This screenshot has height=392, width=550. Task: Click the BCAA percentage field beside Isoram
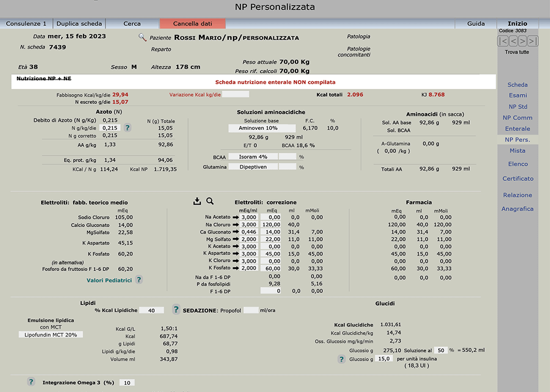pyautogui.click(x=288, y=157)
